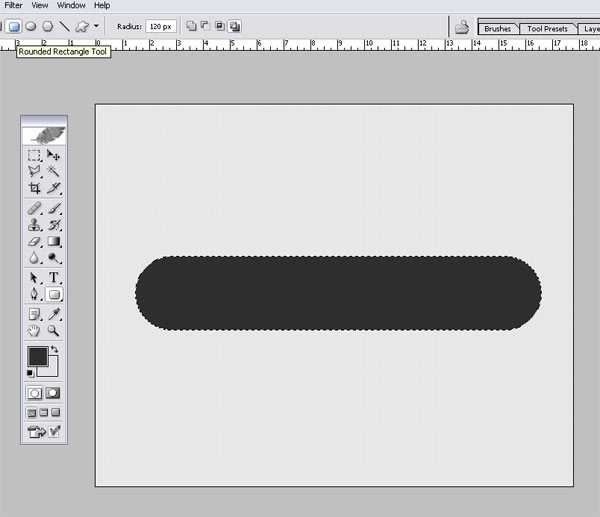Set Full Screen Mode

pyautogui.click(x=55, y=412)
